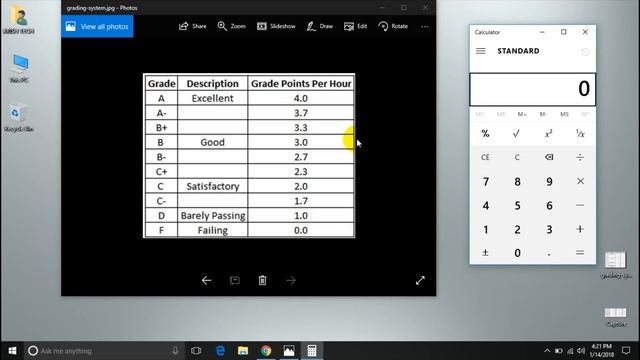The height and width of the screenshot is (360, 640).
Task: Open Edit in Photos toolbar
Action: pyautogui.click(x=356, y=26)
